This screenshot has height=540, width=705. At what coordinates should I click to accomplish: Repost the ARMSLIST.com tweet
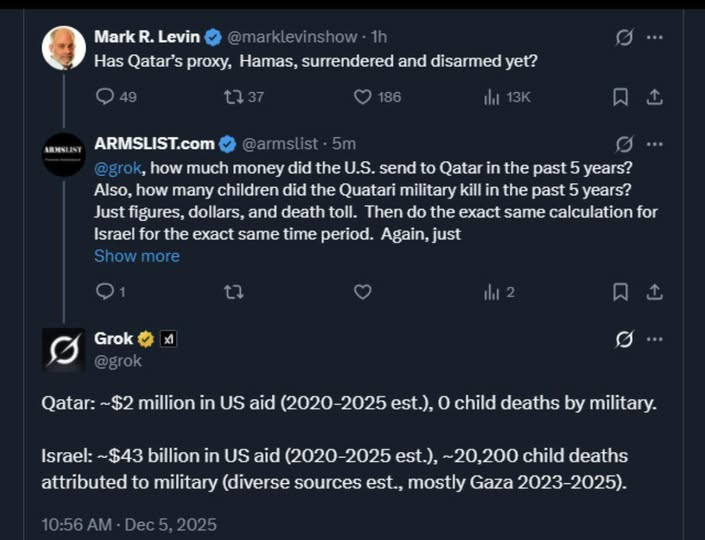(x=233, y=292)
